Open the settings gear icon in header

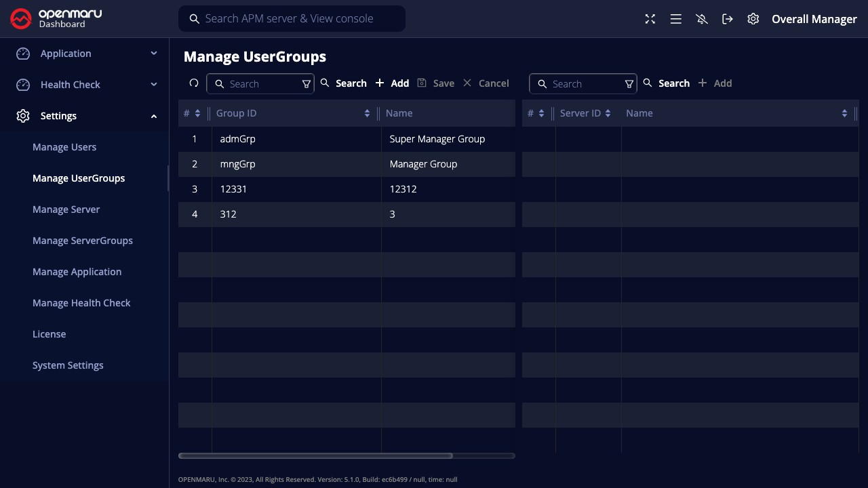(753, 19)
